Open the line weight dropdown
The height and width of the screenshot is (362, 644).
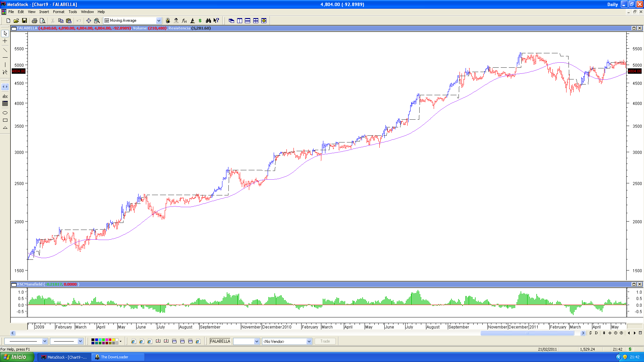coord(80,341)
